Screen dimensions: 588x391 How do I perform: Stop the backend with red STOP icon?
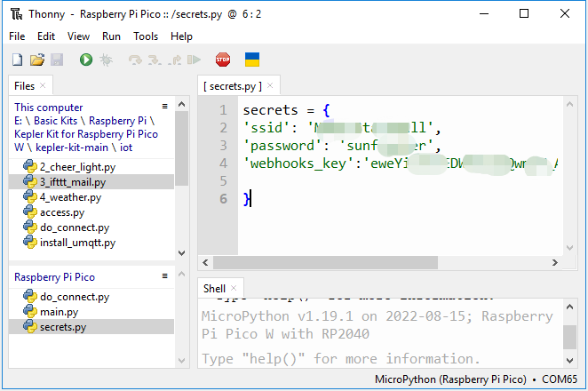point(223,60)
